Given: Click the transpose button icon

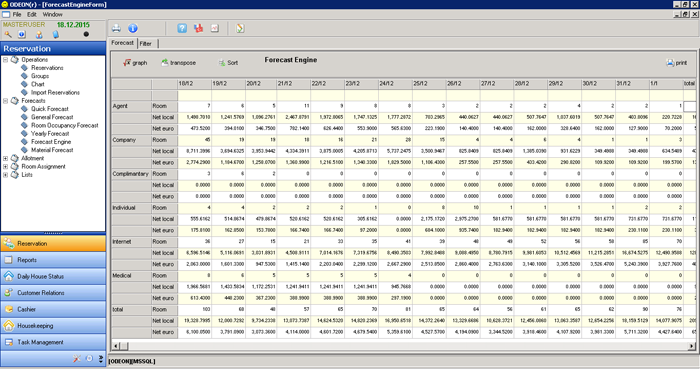Looking at the screenshot, I should [x=165, y=62].
